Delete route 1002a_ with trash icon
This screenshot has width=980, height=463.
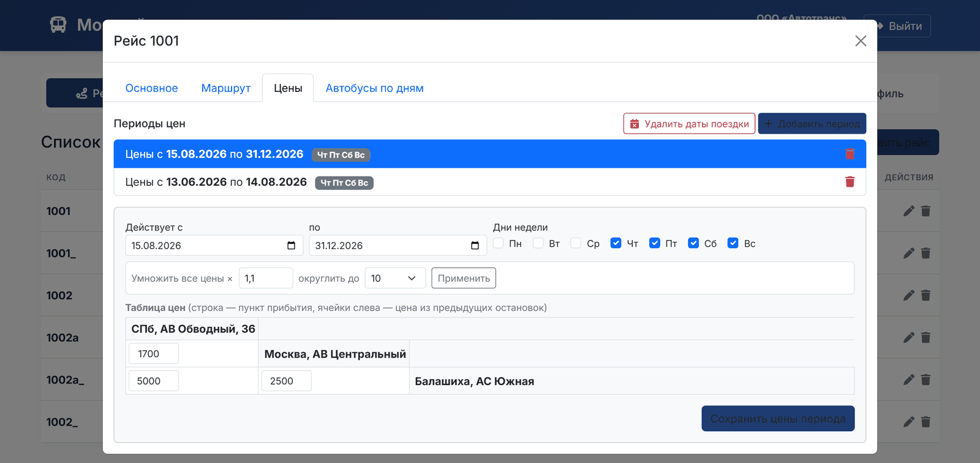tap(925, 380)
